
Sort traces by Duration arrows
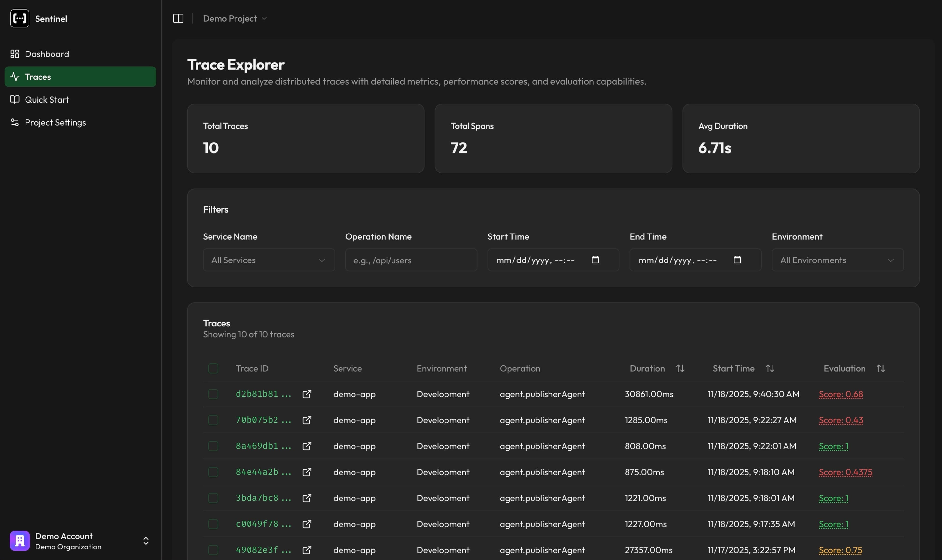pyautogui.click(x=680, y=368)
